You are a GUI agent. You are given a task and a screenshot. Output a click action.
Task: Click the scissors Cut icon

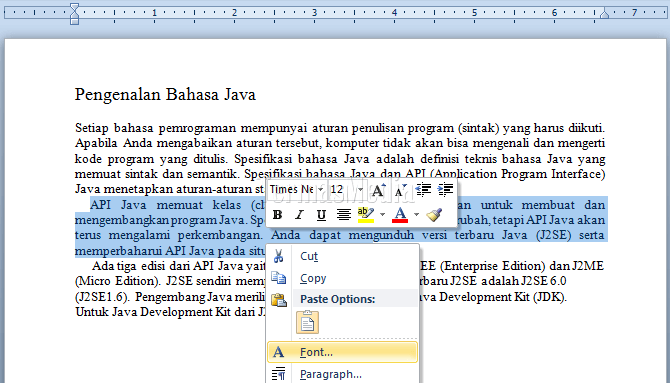(x=279, y=256)
